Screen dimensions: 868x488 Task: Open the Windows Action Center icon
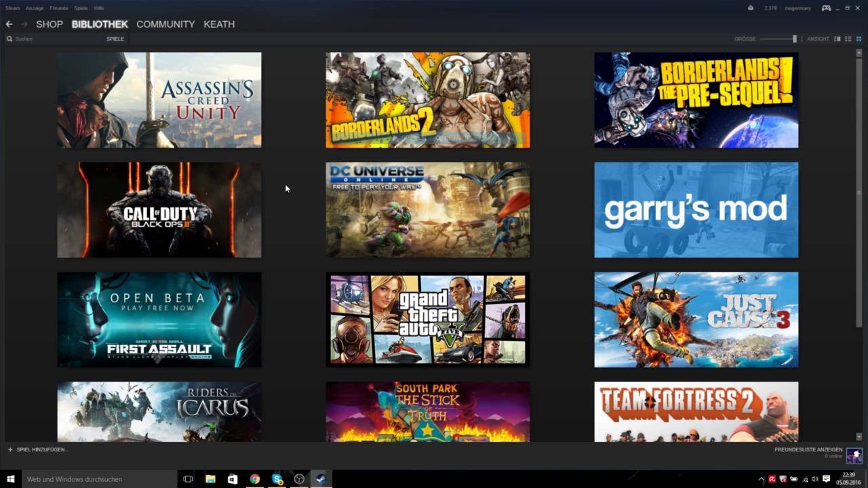click(x=827, y=479)
